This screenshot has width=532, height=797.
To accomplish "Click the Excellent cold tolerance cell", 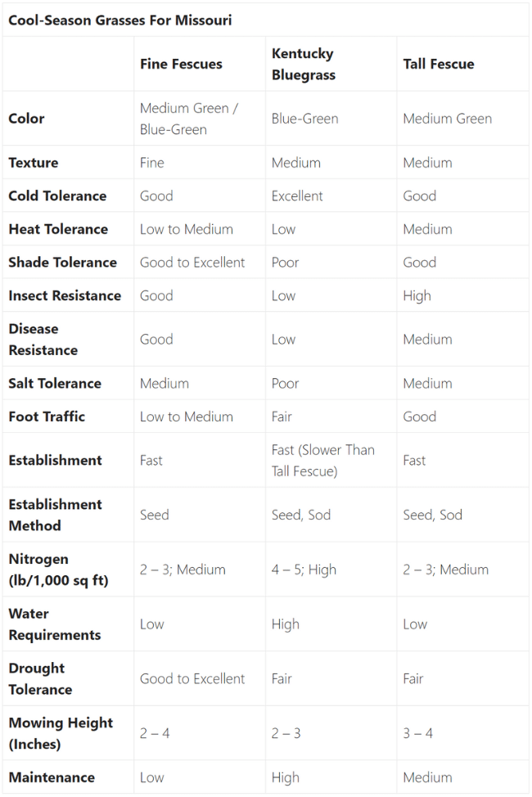I will coord(297,196).
